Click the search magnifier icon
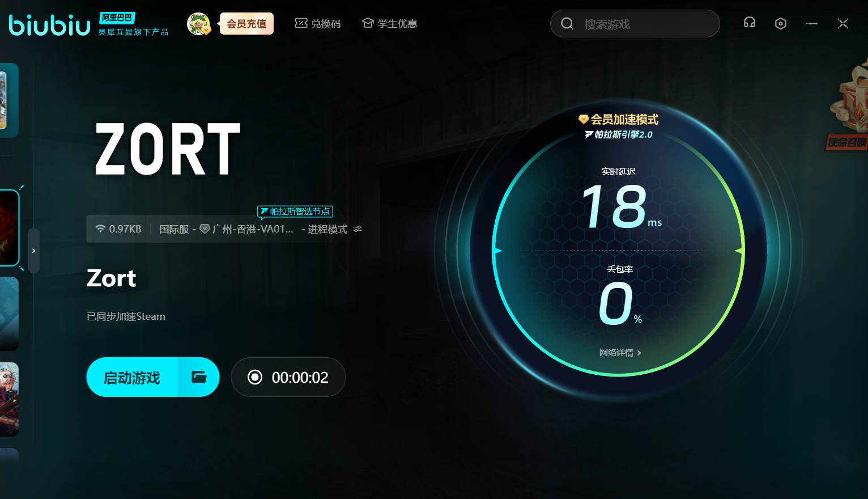 [x=567, y=24]
